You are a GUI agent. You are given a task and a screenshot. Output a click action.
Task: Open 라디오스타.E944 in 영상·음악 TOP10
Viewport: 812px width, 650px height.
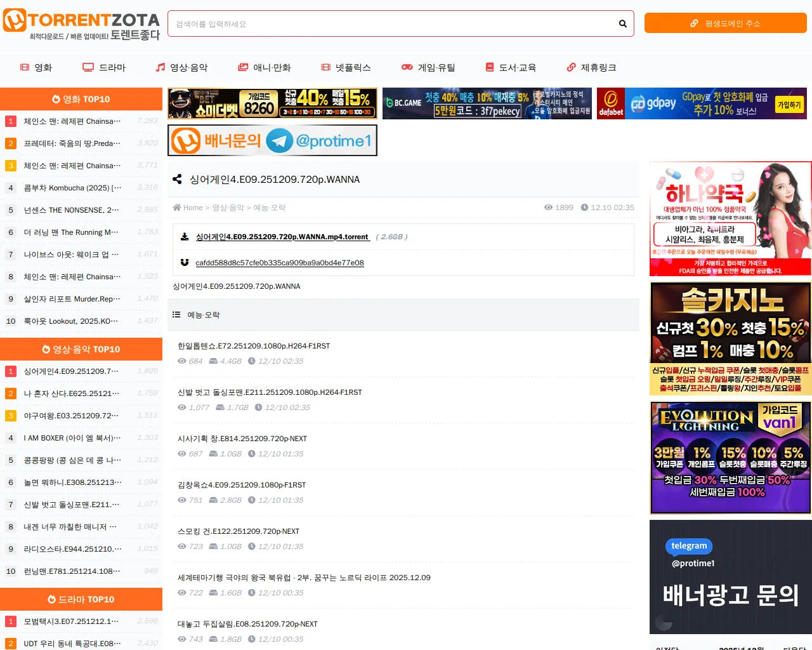click(72, 549)
